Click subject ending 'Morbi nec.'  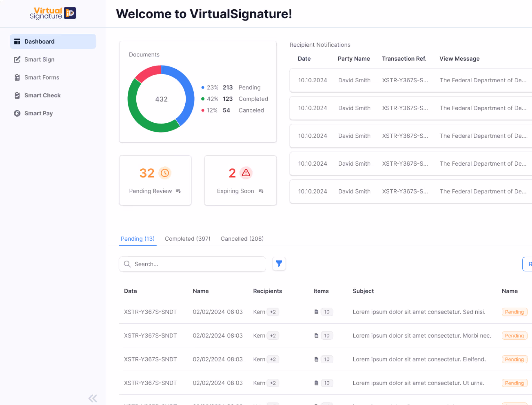[422, 335]
